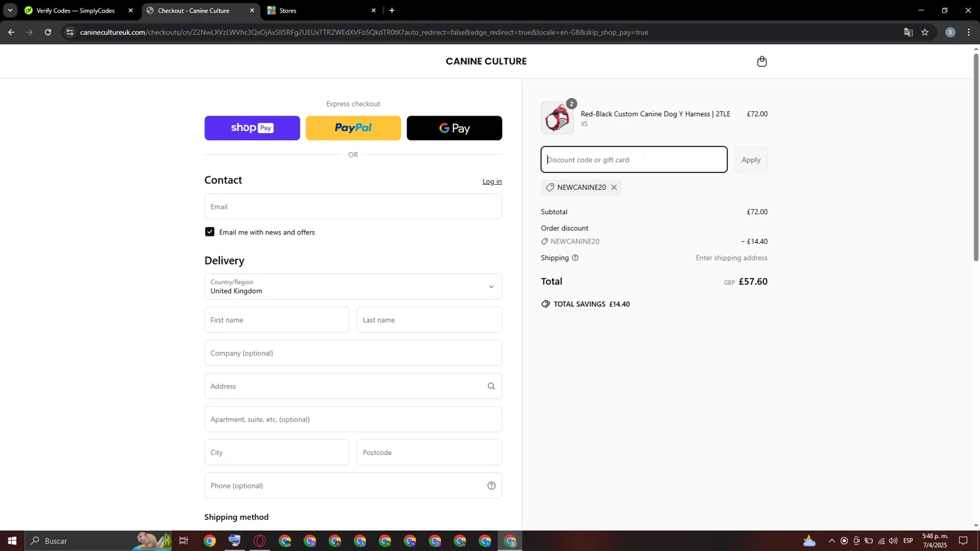The height and width of the screenshot is (551, 980).
Task: Click the Total amount £57.60
Action: [x=753, y=281]
